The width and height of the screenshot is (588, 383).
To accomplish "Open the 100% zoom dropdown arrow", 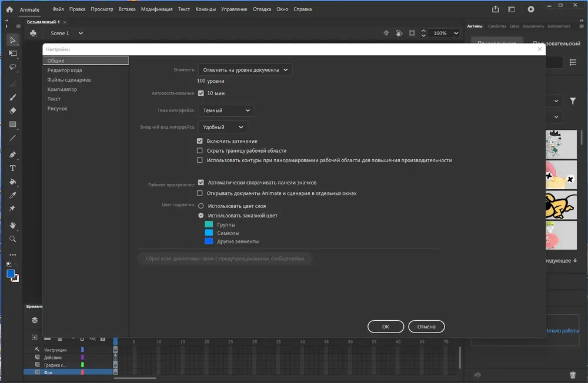I will [x=456, y=33].
